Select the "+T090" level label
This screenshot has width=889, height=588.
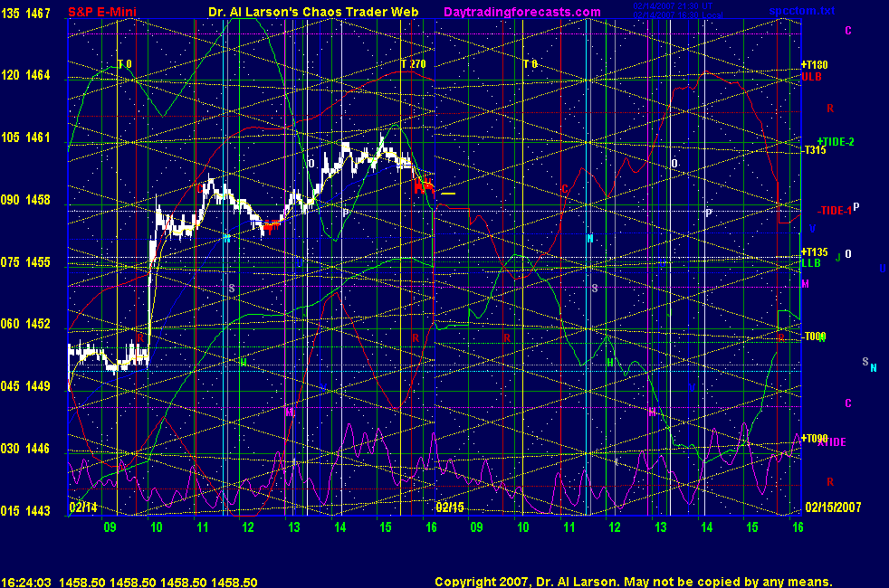tap(814, 439)
